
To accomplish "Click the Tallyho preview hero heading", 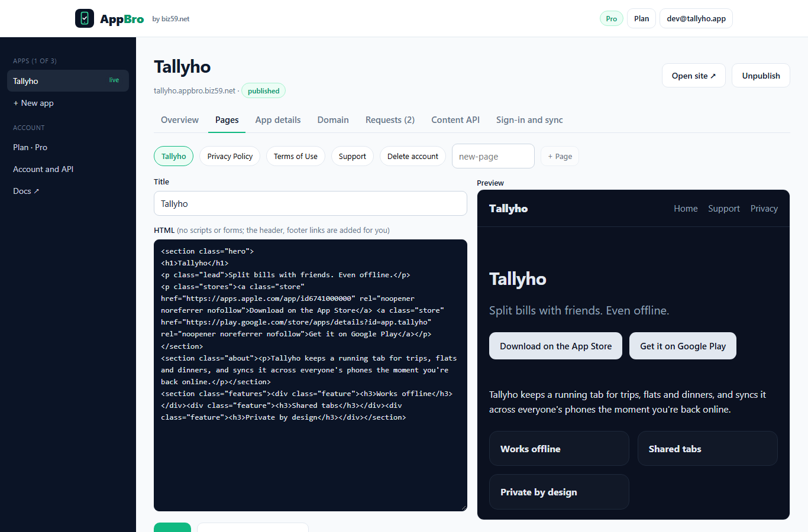I will click(x=518, y=279).
